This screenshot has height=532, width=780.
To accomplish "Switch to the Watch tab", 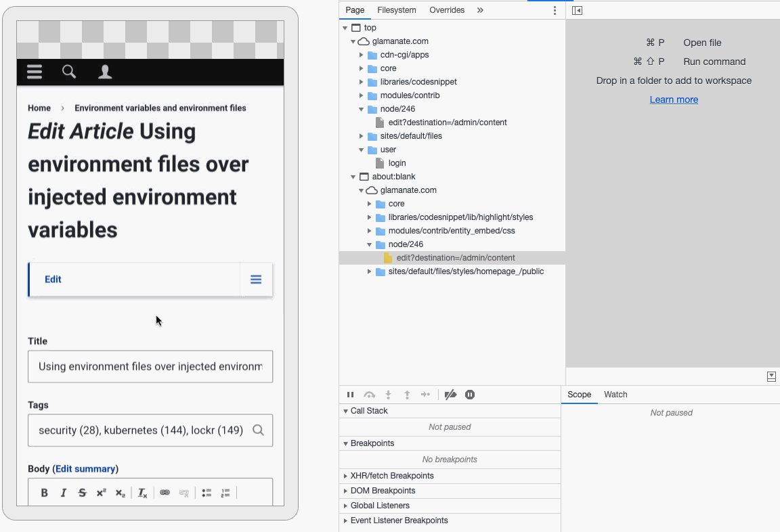I will pos(615,395).
